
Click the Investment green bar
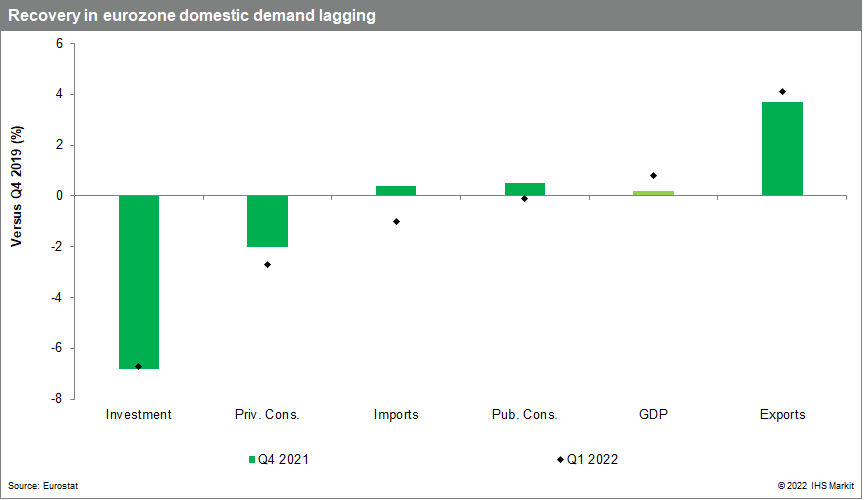pyautogui.click(x=138, y=282)
